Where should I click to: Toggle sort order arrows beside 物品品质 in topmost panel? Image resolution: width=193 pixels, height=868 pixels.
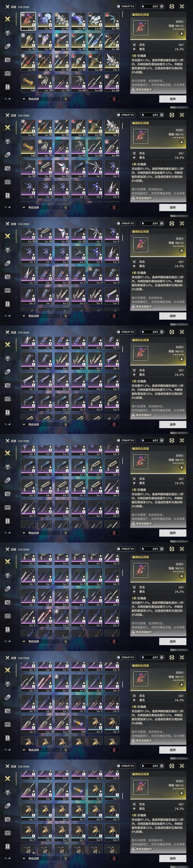click(x=65, y=99)
